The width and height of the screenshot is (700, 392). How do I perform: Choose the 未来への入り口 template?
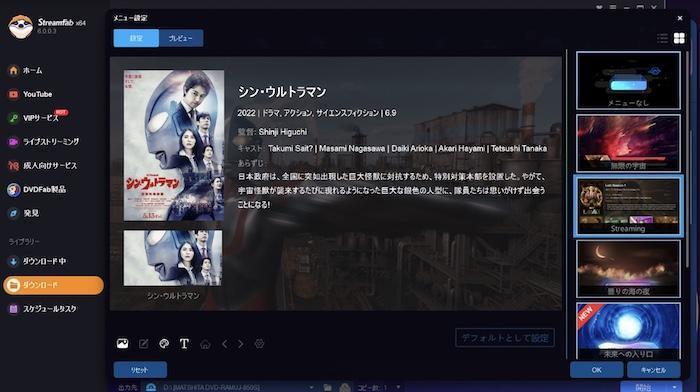pos(628,331)
